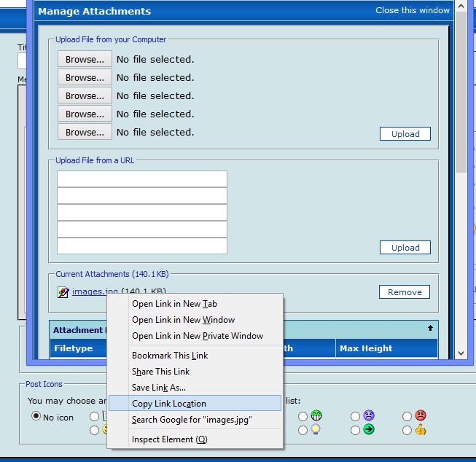Select radio button beside the grinning smiley
Viewport: 476px width, 462px height.
[303, 416]
